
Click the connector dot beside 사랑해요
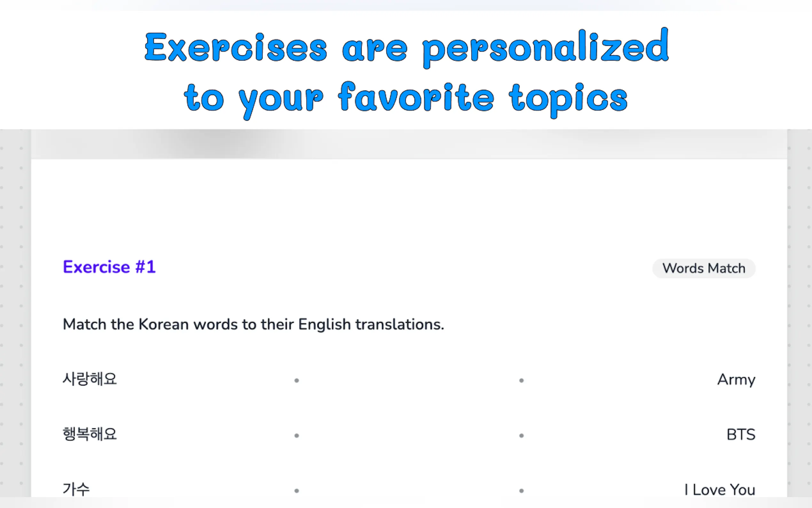tap(296, 381)
